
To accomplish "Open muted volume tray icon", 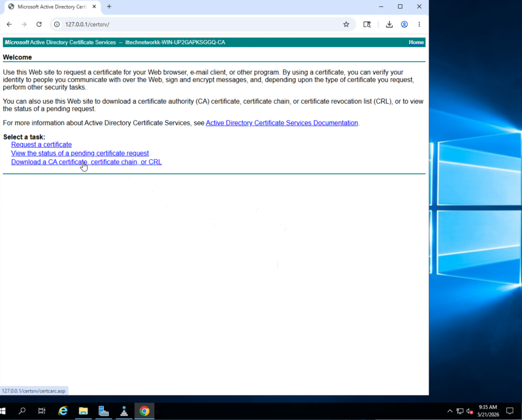I will 470,411.
